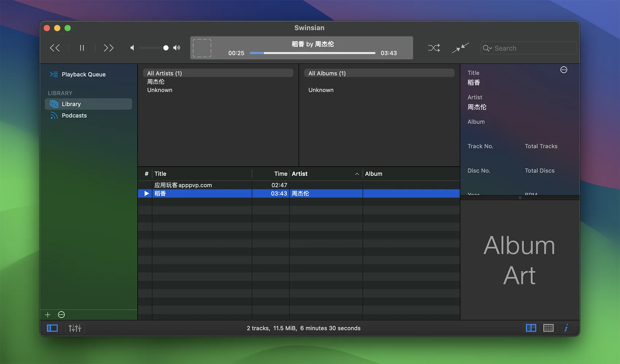The width and height of the screenshot is (620, 364).
Task: Click the status bar track summary
Action: tap(303, 328)
